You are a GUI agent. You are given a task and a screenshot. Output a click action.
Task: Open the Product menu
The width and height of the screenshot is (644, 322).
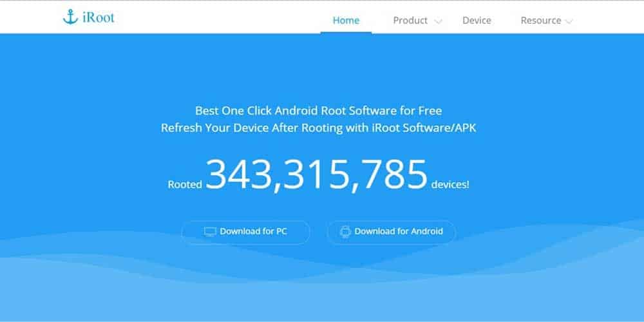point(410,20)
